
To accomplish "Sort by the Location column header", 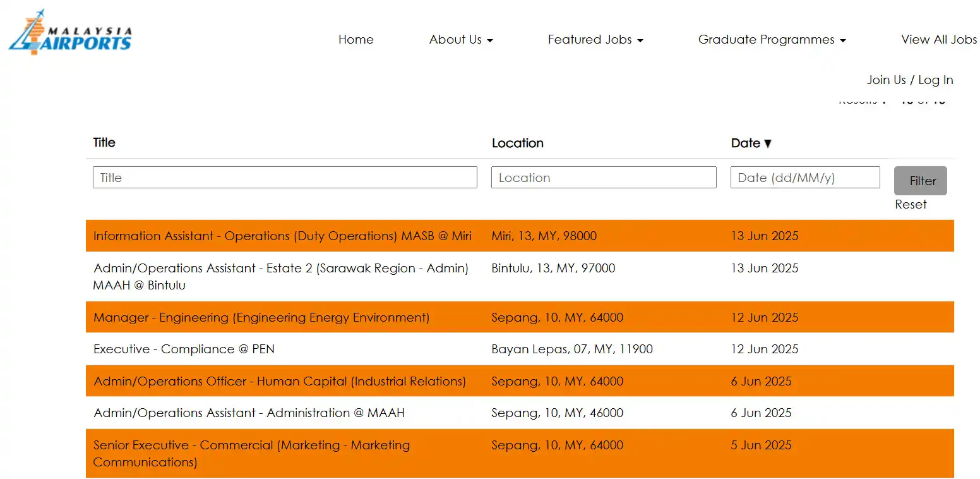I will pyautogui.click(x=517, y=143).
